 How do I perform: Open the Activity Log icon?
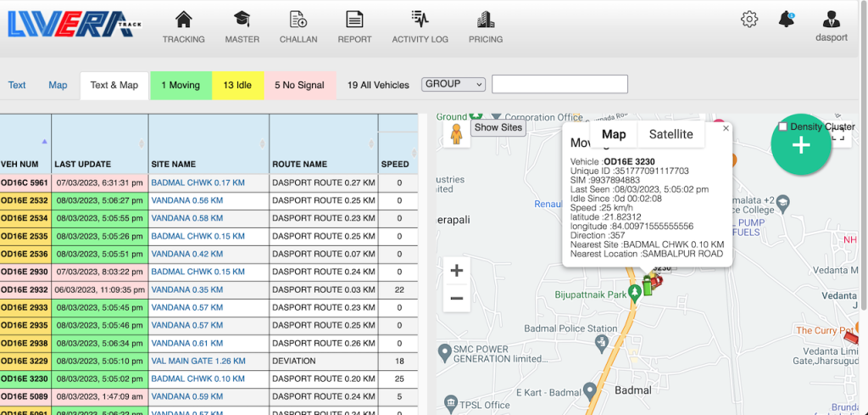click(x=420, y=20)
